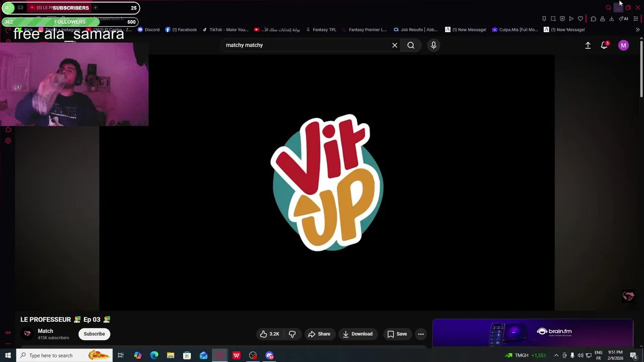644x362 pixels.
Task: Open the browser snapshot tool icon
Action: [x=553, y=19]
